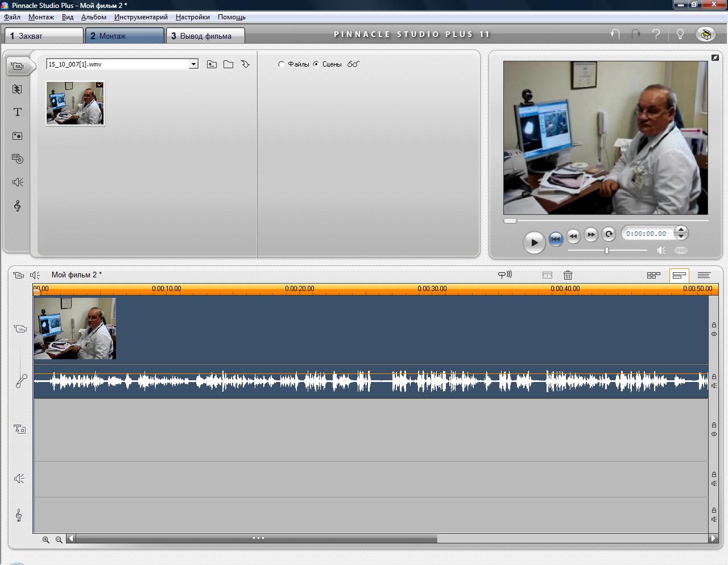Select the Сцены radio button

316,64
